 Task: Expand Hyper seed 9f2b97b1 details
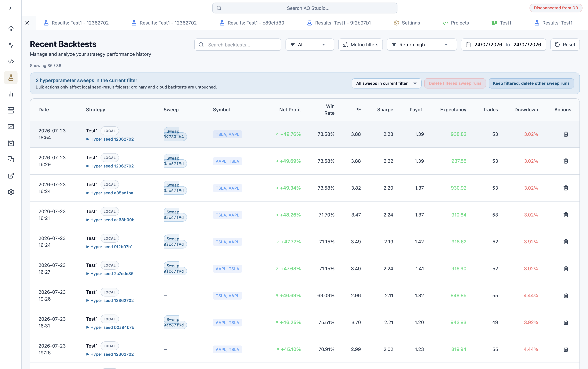pos(109,247)
